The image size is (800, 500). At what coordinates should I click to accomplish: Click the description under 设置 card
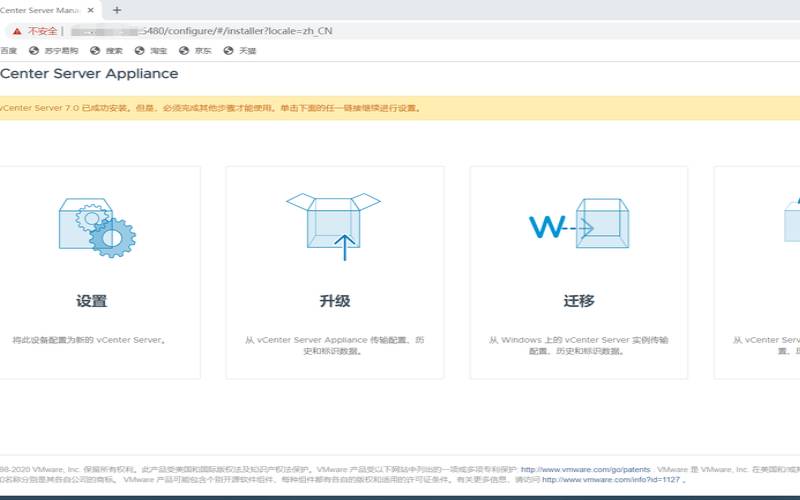(89, 340)
